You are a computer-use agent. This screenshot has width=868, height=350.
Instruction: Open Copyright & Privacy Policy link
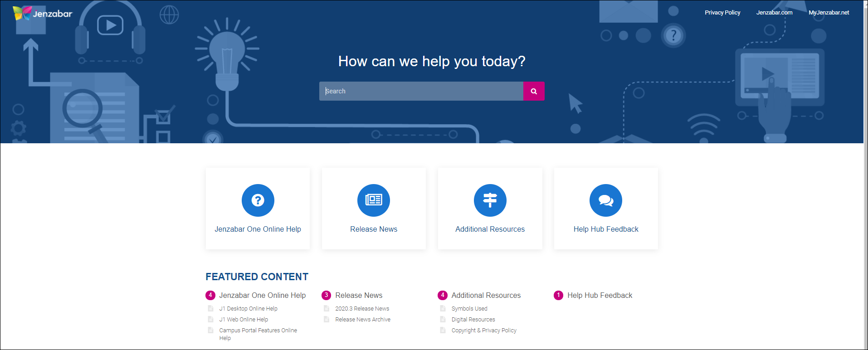[484, 331]
